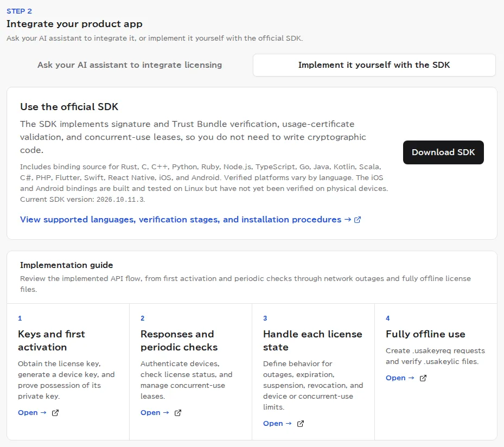Click the 'Define behavior for outages' description text
The height and width of the screenshot is (447, 504).
click(x=313, y=385)
